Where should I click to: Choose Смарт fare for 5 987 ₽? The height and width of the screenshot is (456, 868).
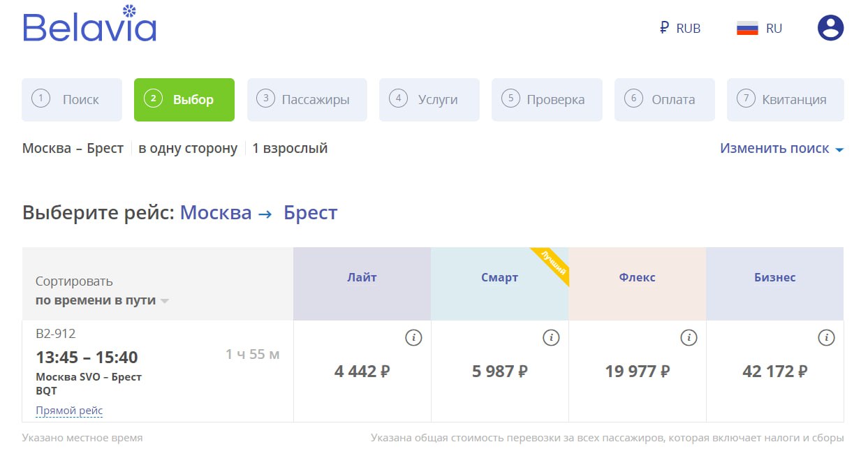click(x=499, y=372)
